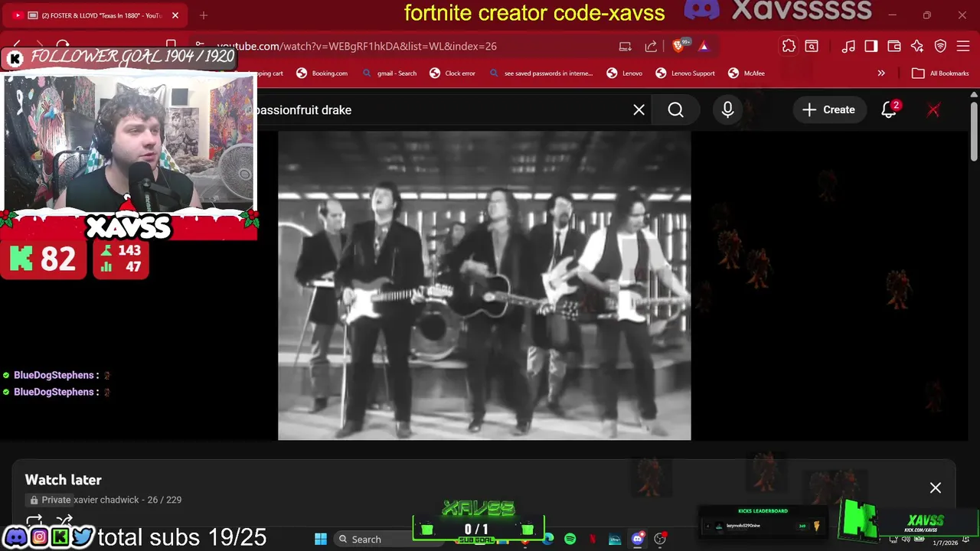Open the gmail - Search bookmark
This screenshot has width=980, height=551.
(390, 73)
